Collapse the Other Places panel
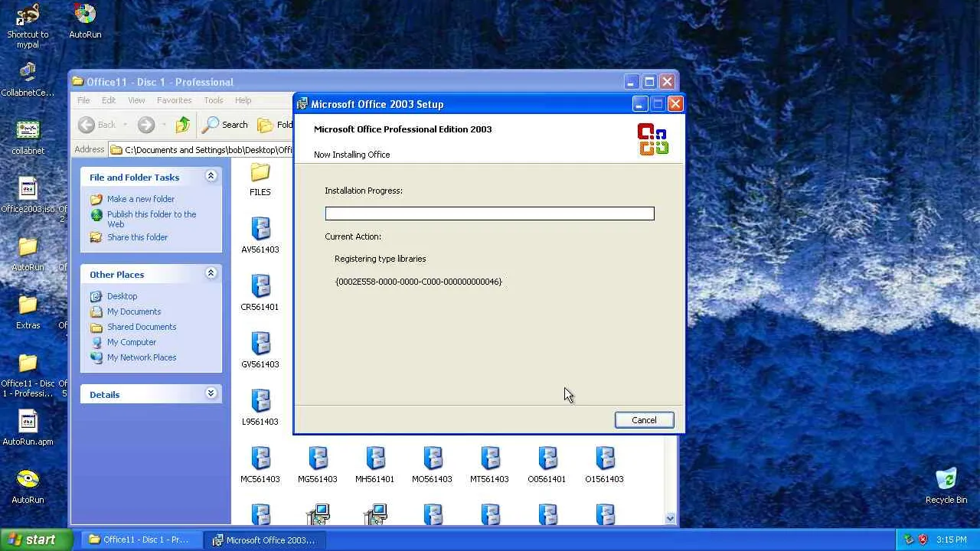Image resolution: width=980 pixels, height=551 pixels. pyautogui.click(x=211, y=274)
